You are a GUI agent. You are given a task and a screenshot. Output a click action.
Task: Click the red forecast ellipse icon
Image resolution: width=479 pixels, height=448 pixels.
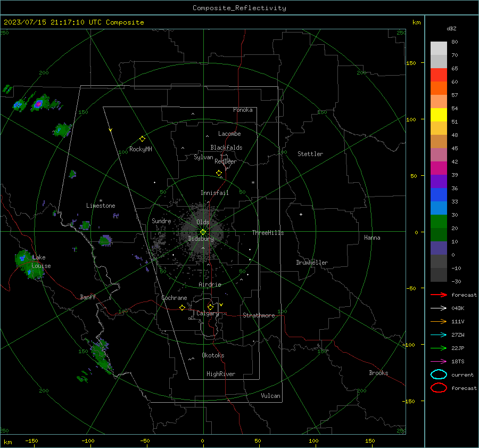(x=439, y=388)
